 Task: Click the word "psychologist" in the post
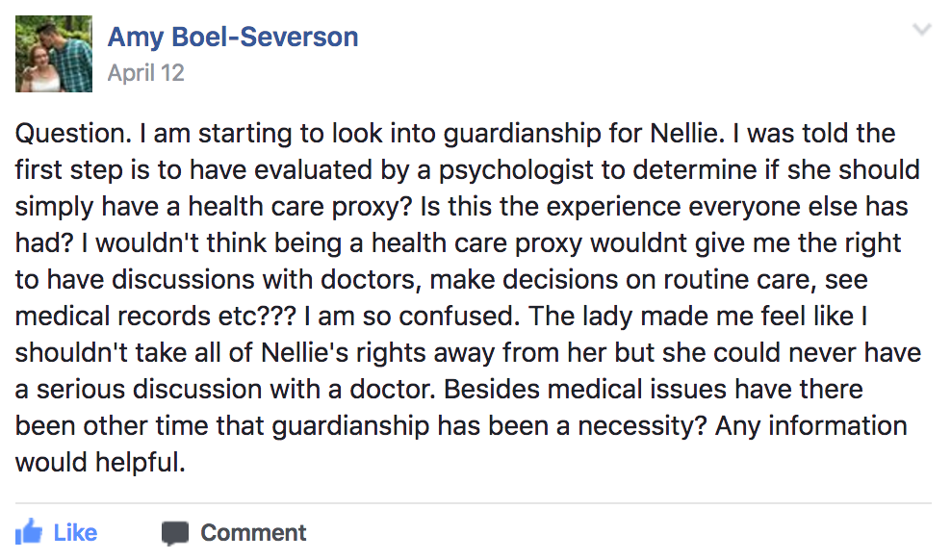point(516,170)
